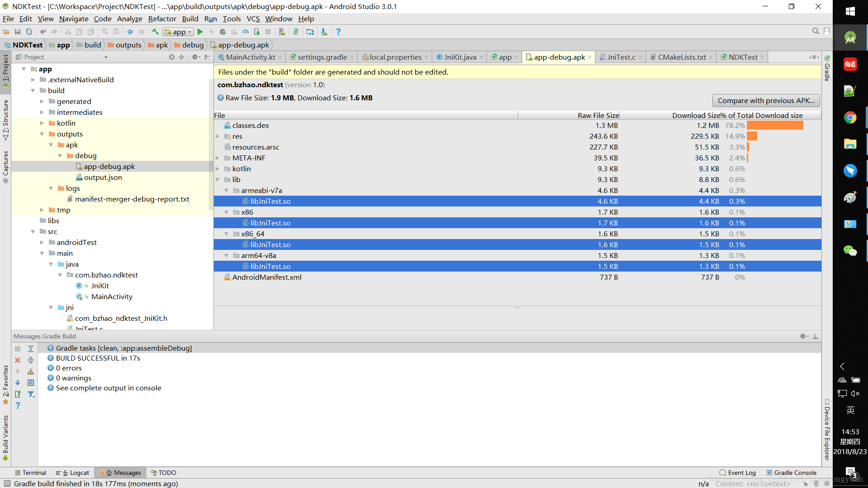Open the app run configuration dropdown
The height and width of the screenshot is (488, 868).
pyautogui.click(x=178, y=32)
